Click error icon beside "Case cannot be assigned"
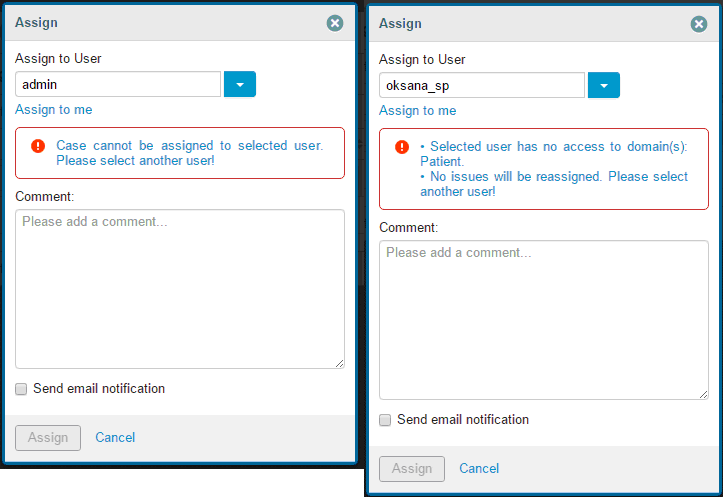Image resolution: width=723 pixels, height=500 pixels. tap(38, 146)
